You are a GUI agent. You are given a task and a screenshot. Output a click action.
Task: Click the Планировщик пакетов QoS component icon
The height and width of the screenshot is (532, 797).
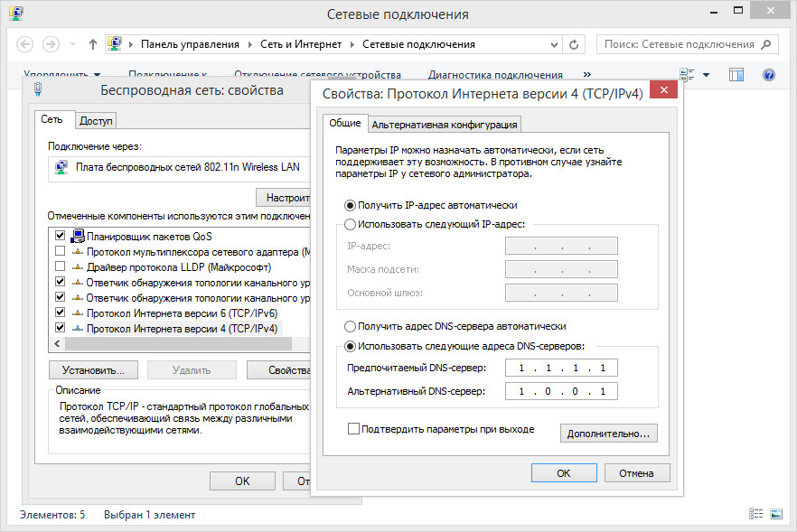[78, 236]
